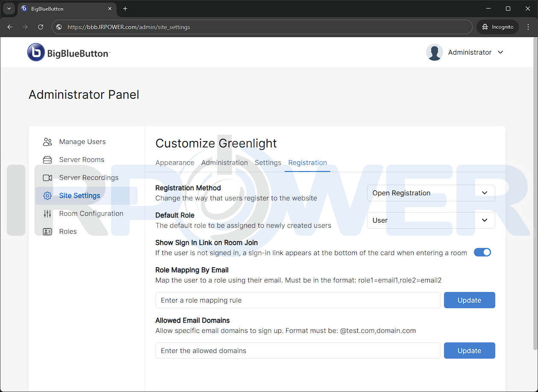
Task: Focus the role mapping rule input
Action: 297,301
